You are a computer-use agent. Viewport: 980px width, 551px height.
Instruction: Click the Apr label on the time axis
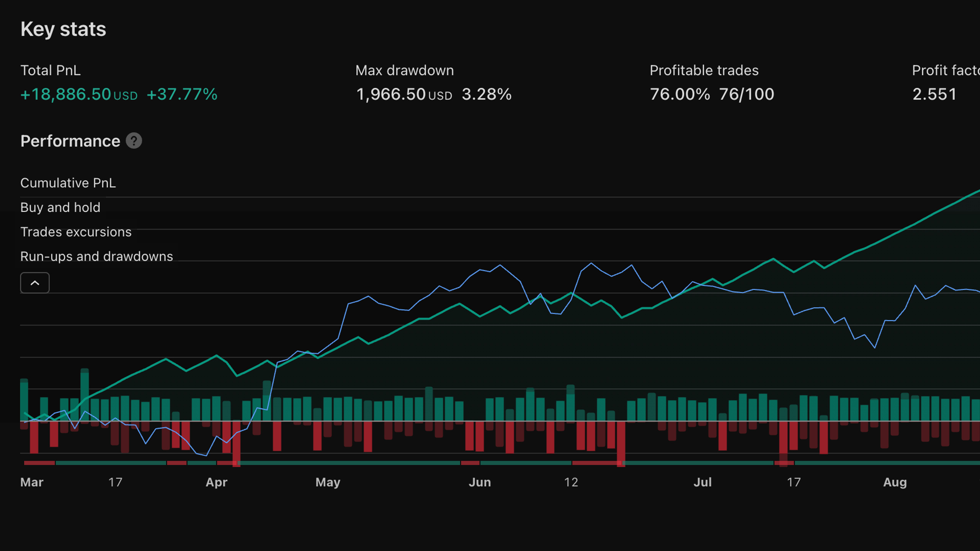217,482
